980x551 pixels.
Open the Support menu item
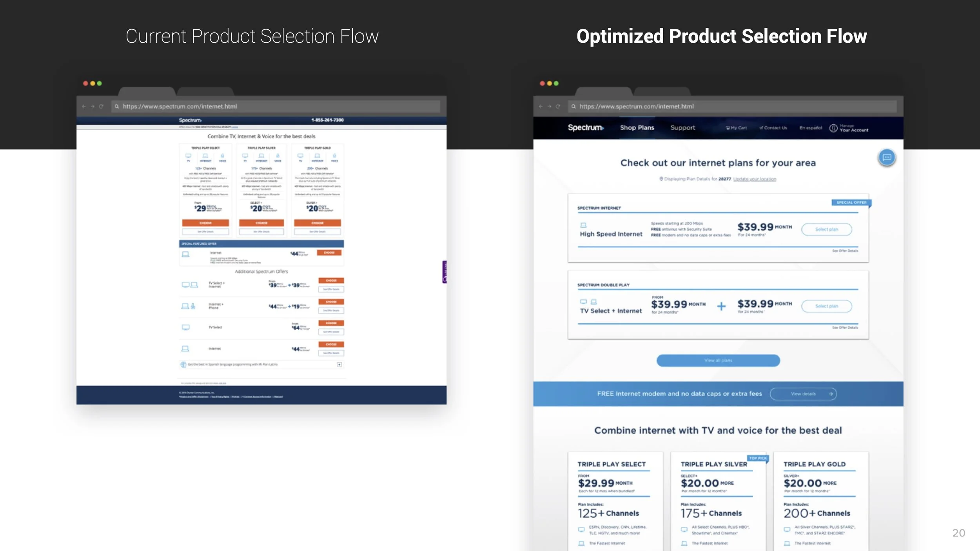682,128
